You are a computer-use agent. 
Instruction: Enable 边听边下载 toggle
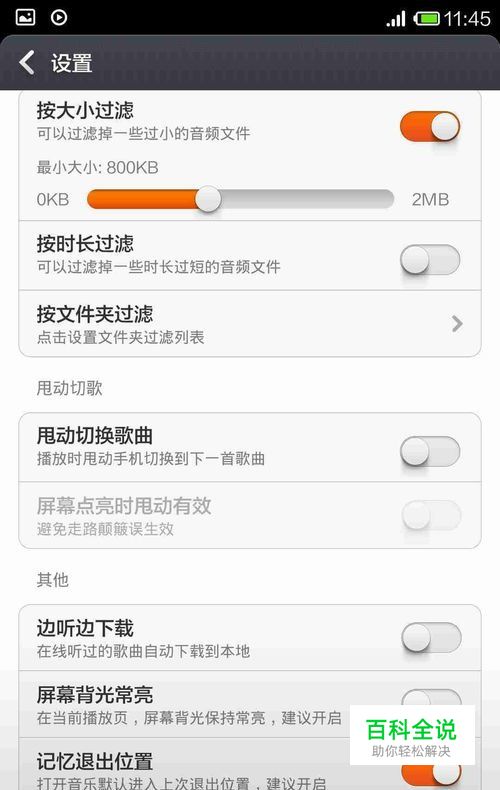(431, 637)
